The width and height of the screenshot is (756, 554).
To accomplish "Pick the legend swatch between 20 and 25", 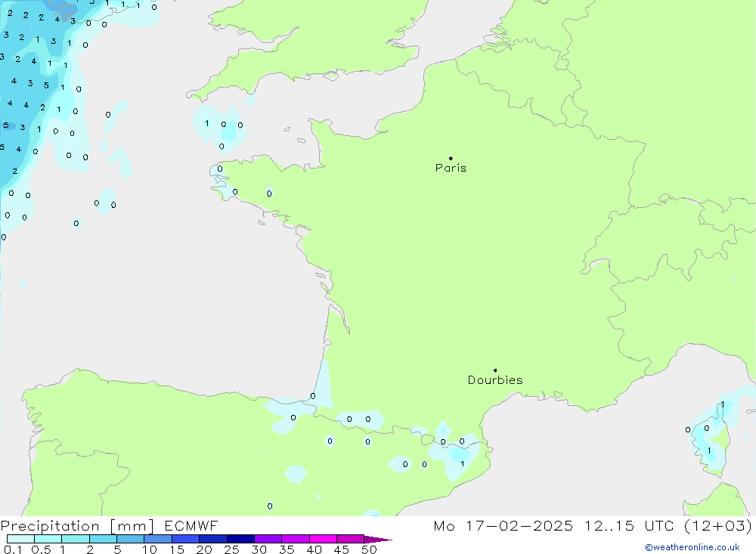I will [213, 539].
